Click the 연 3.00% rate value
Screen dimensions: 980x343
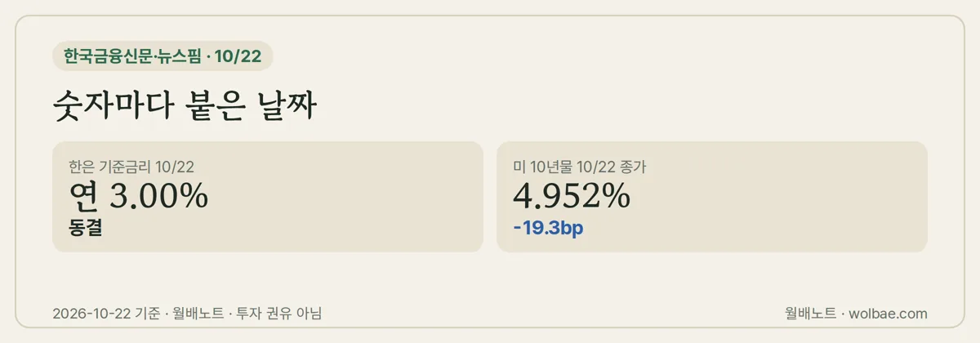139,196
